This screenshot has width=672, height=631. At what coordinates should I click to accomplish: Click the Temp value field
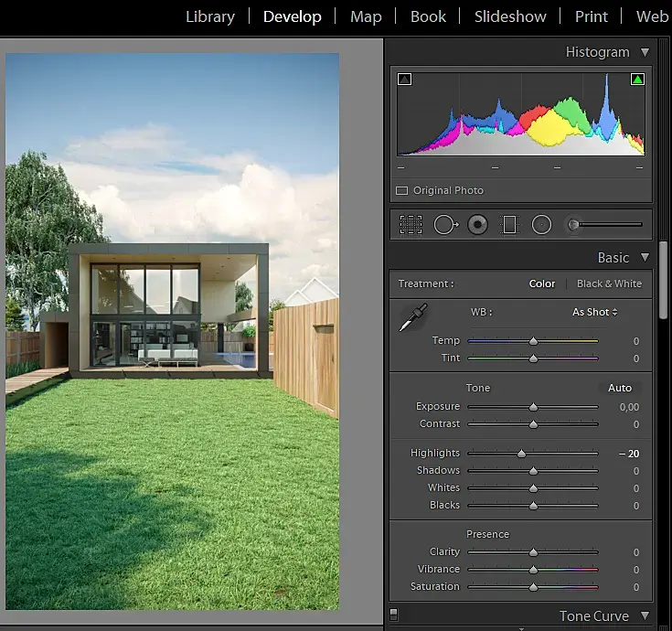(636, 341)
